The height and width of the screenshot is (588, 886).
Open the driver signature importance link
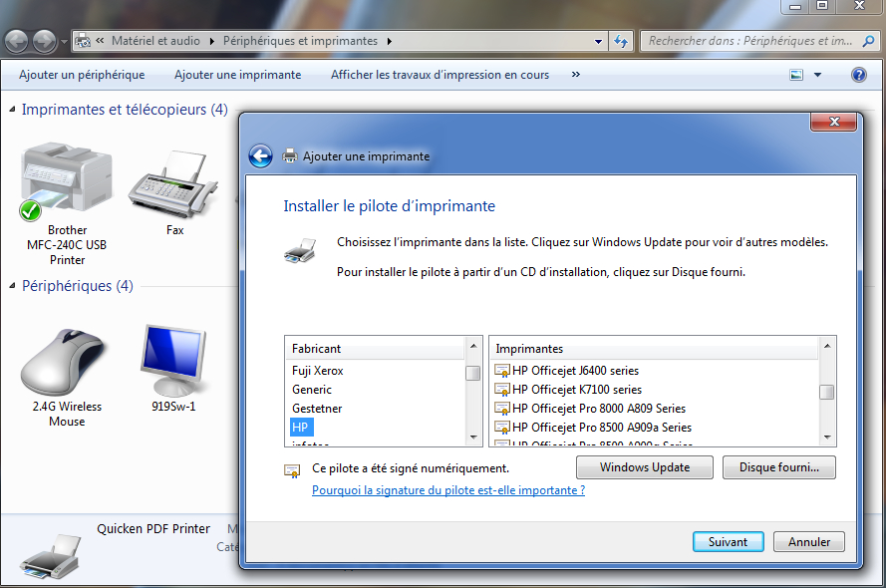[448, 490]
